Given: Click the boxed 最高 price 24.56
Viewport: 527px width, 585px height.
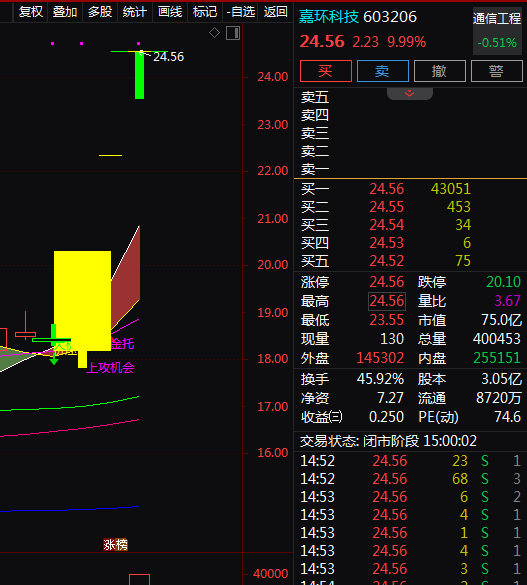Looking at the screenshot, I should tap(387, 301).
